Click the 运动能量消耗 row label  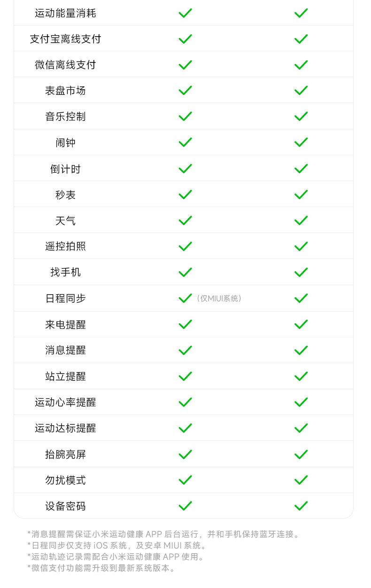(65, 13)
